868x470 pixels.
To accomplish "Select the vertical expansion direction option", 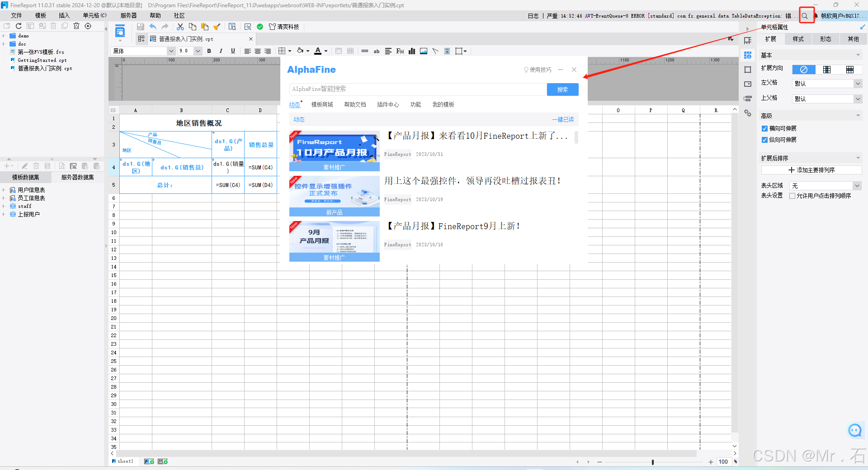I will coord(827,70).
